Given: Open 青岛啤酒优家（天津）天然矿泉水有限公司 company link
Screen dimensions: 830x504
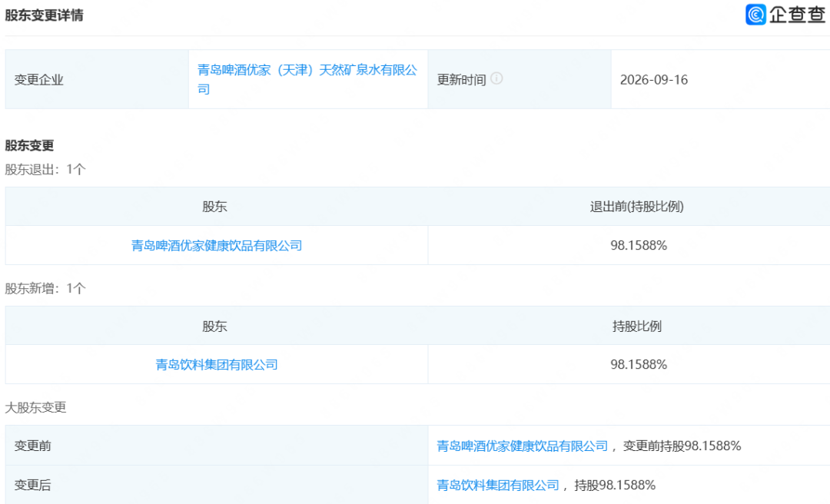Looking at the screenshot, I should pyautogui.click(x=307, y=79).
